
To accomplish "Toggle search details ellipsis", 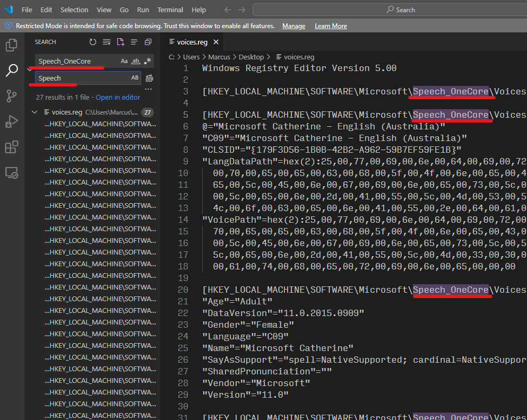I will [x=148, y=89].
